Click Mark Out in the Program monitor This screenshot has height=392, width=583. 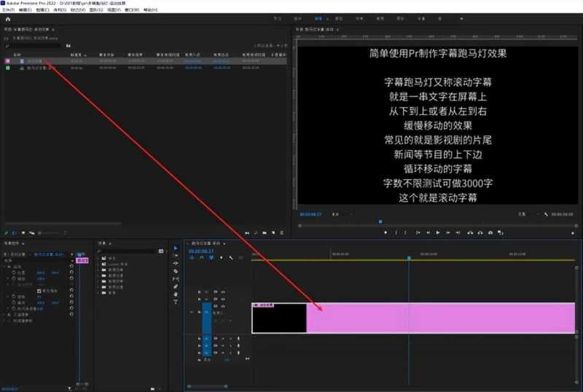coord(405,233)
